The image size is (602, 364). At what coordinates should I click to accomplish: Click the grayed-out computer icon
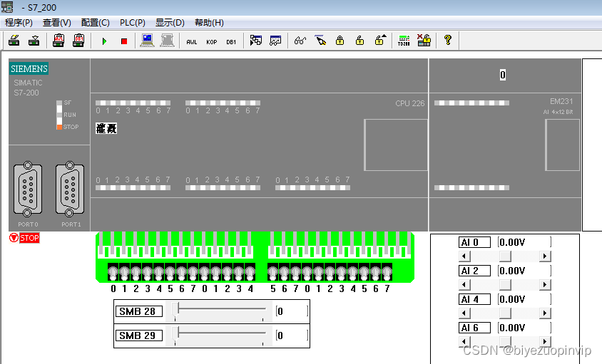click(167, 41)
